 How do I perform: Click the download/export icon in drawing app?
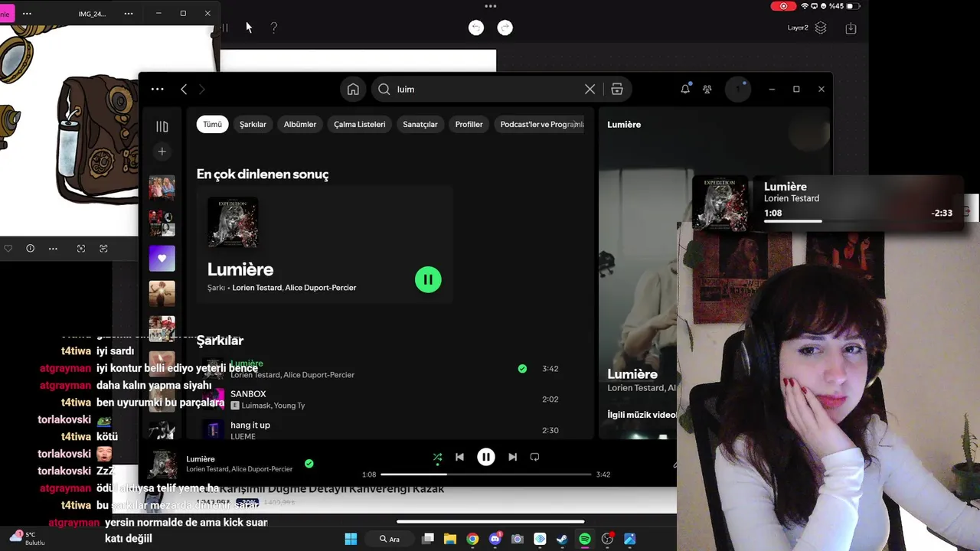851,28
